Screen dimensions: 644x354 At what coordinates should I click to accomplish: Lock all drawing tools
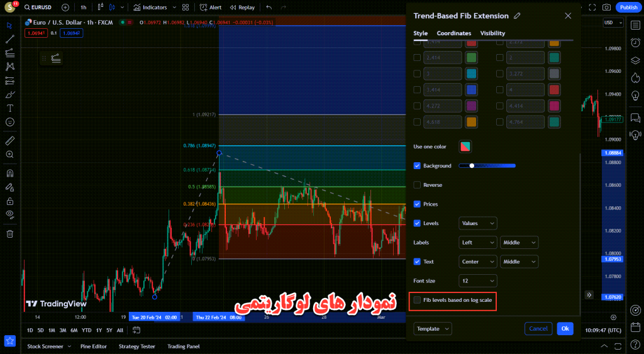10,201
